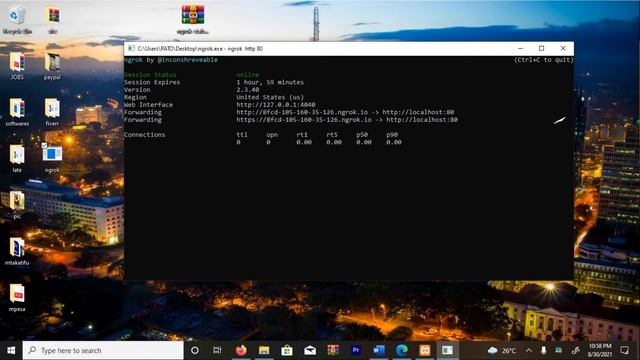Minimize the ngrok console window

(520, 49)
